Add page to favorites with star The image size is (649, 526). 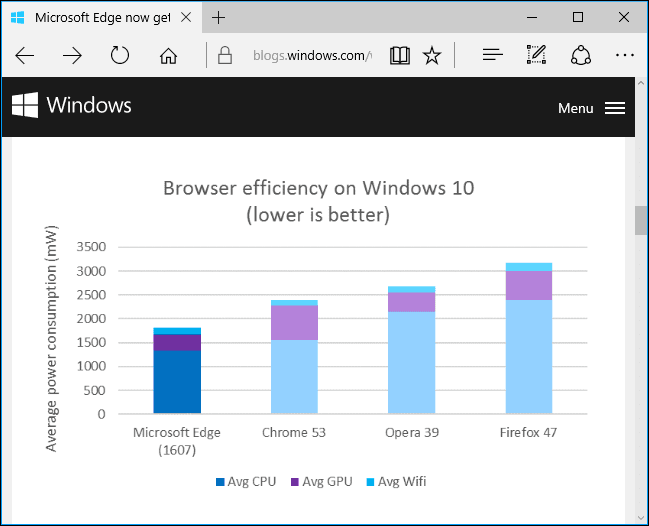[x=432, y=55]
